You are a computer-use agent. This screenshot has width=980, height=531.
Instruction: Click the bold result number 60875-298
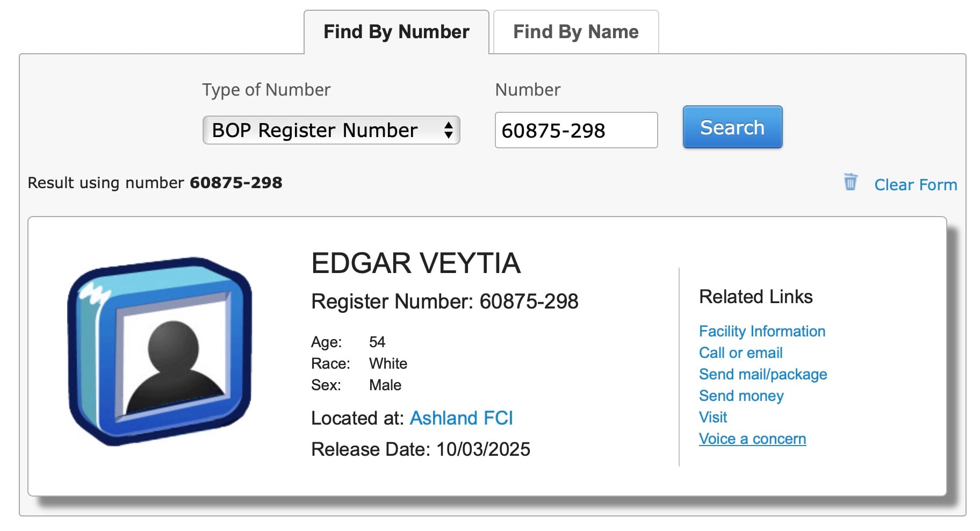point(235,183)
